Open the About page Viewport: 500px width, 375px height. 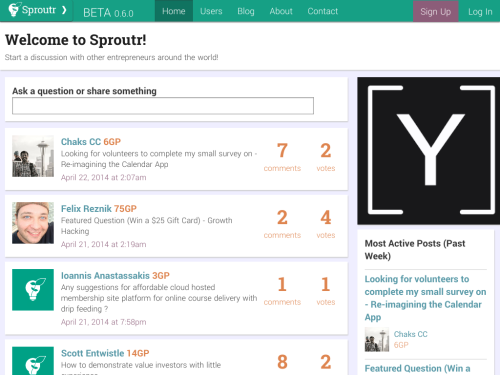click(281, 11)
